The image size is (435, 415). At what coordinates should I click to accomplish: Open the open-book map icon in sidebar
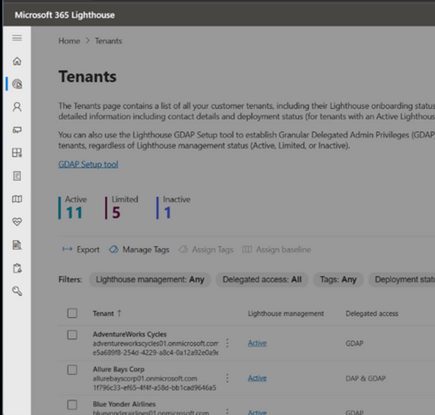click(17, 199)
